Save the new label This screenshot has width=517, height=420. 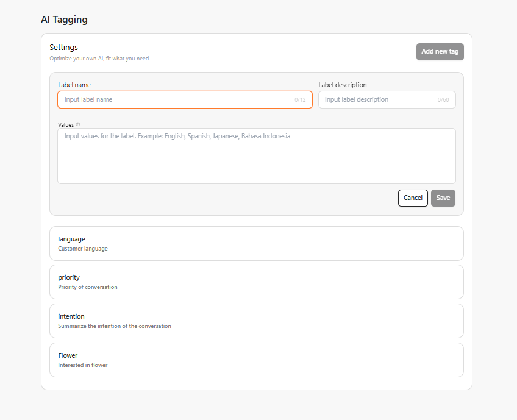[443, 198]
